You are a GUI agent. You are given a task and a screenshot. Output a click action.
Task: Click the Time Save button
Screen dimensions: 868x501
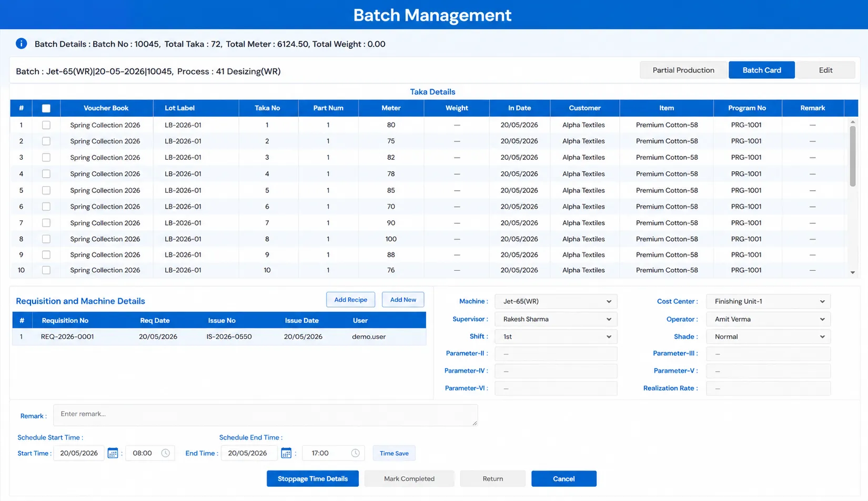pos(394,453)
